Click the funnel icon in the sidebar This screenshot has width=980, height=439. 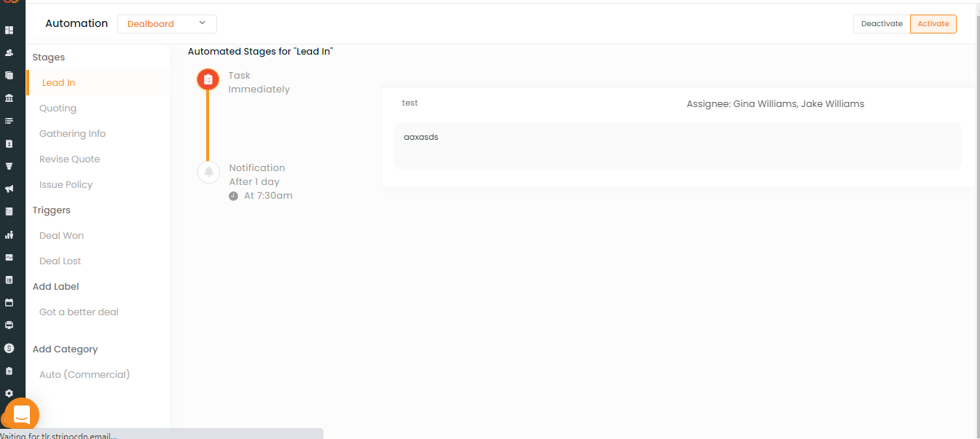pos(9,166)
